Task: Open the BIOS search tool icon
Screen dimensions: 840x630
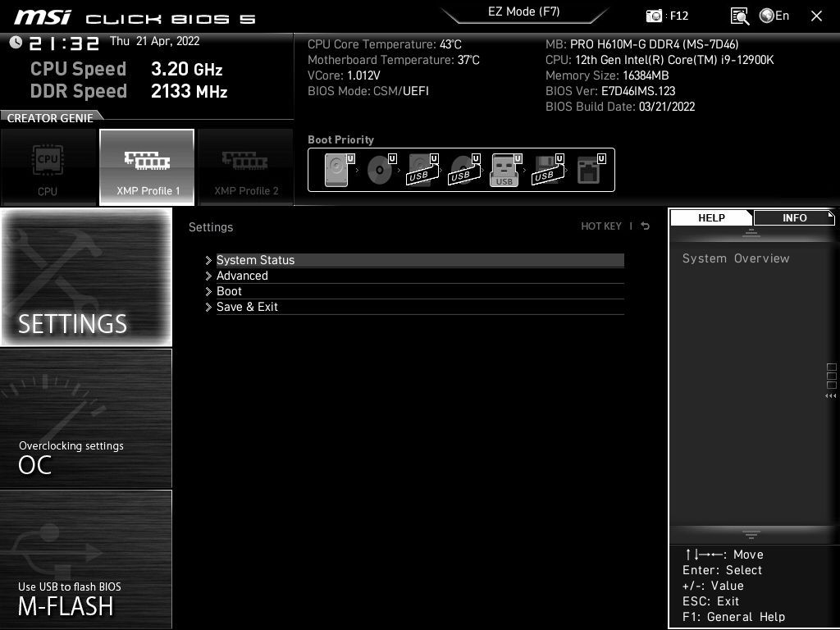Action: tap(740, 16)
